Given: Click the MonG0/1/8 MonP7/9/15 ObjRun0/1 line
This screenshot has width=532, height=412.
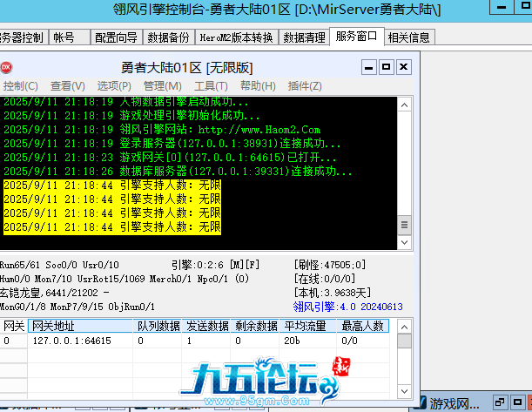Looking at the screenshot, I should click(77, 307).
